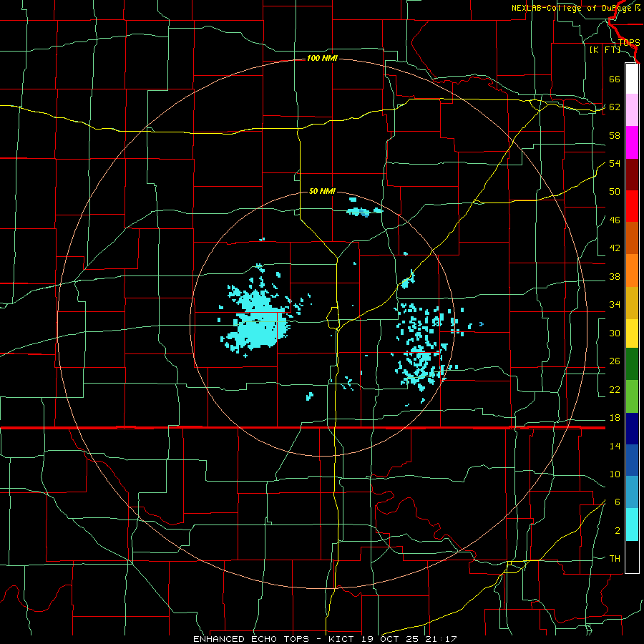
Task: Click the [K FT] units label
Action: click(x=605, y=49)
